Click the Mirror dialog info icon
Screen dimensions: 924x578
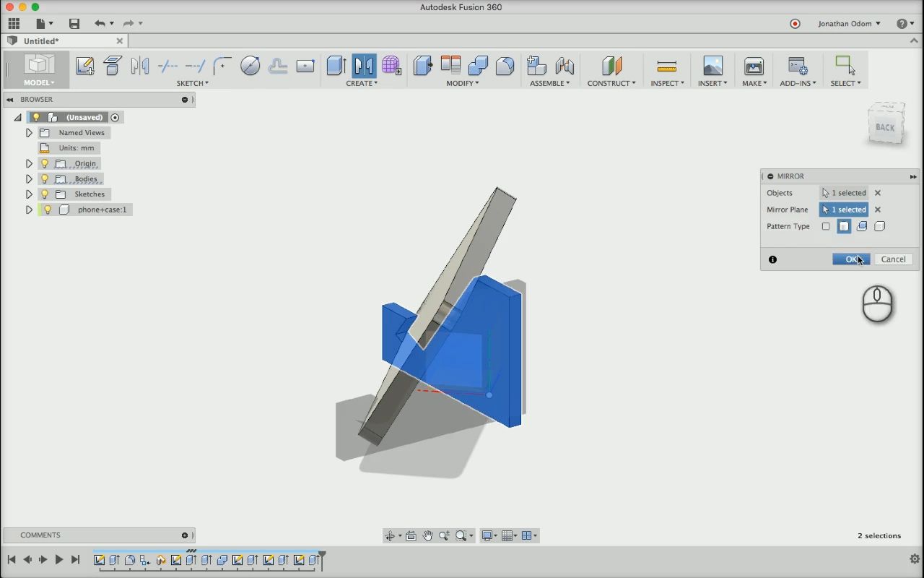click(772, 259)
